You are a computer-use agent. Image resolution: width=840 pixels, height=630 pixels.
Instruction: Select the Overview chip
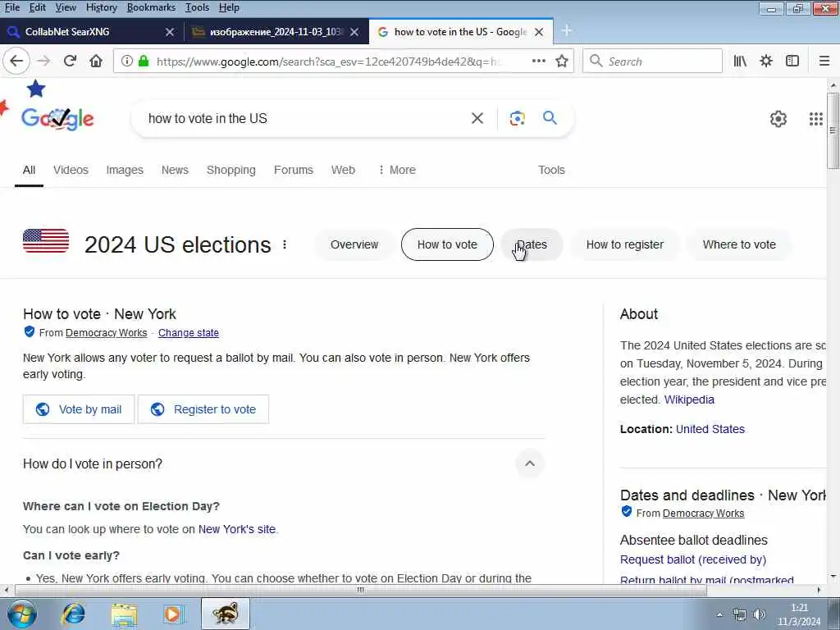[x=354, y=244]
